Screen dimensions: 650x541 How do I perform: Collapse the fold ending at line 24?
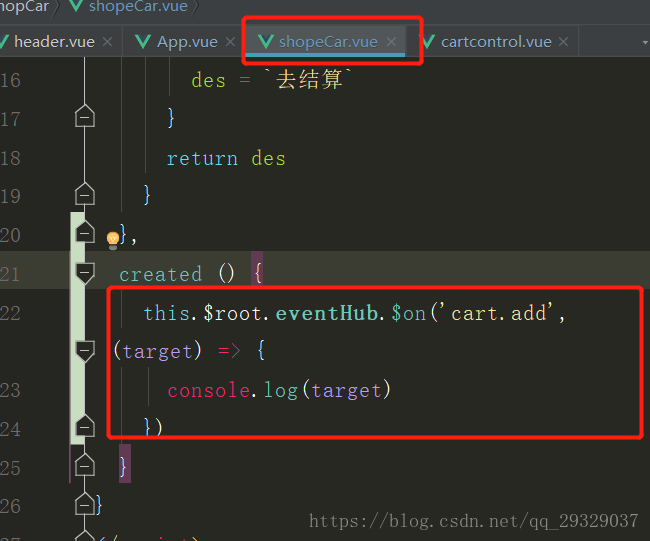(x=85, y=426)
